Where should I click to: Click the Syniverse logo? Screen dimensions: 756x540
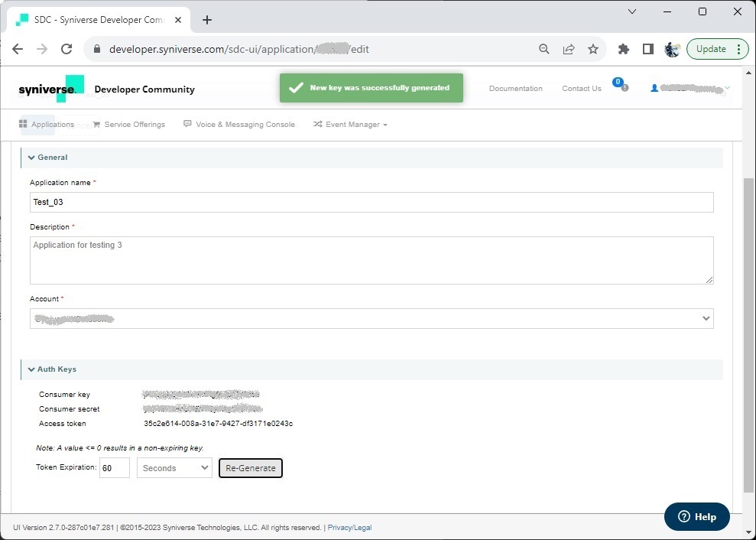click(x=51, y=88)
